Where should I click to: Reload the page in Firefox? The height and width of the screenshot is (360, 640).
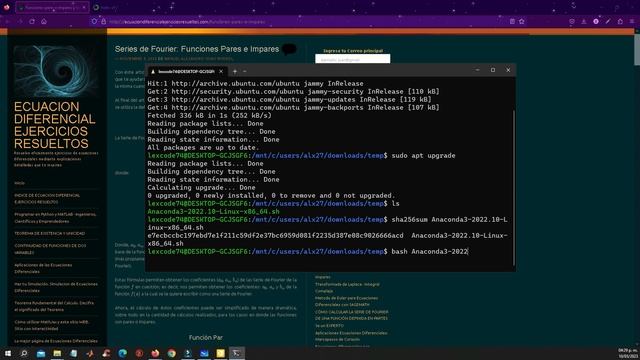tap(32, 22)
